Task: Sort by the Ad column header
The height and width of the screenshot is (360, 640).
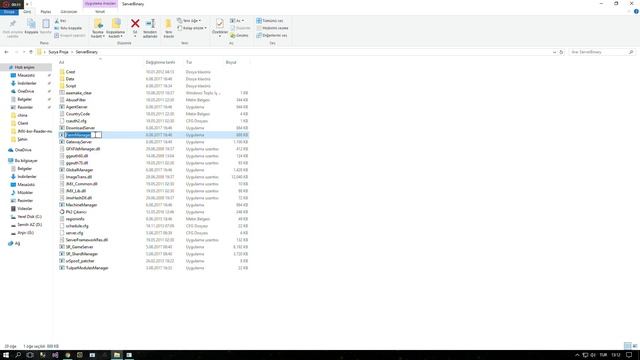Action: (62, 62)
